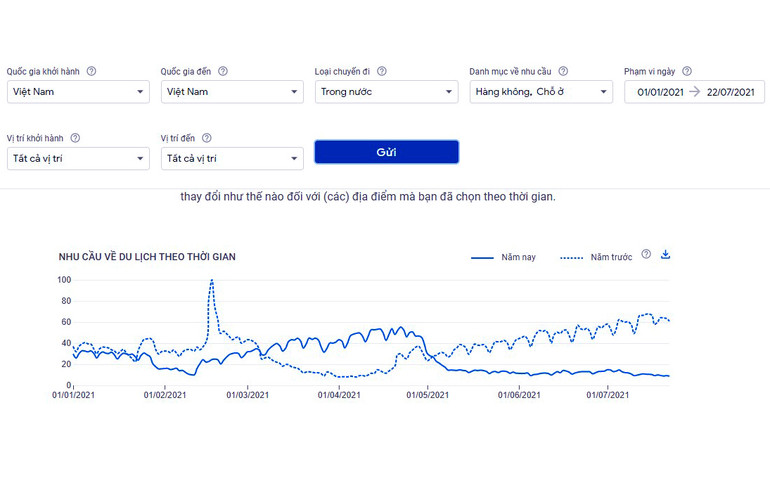Image resolution: width=770 pixels, height=481 pixels.
Task: Select start date 01/01/2021 in date range
Action: [660, 92]
